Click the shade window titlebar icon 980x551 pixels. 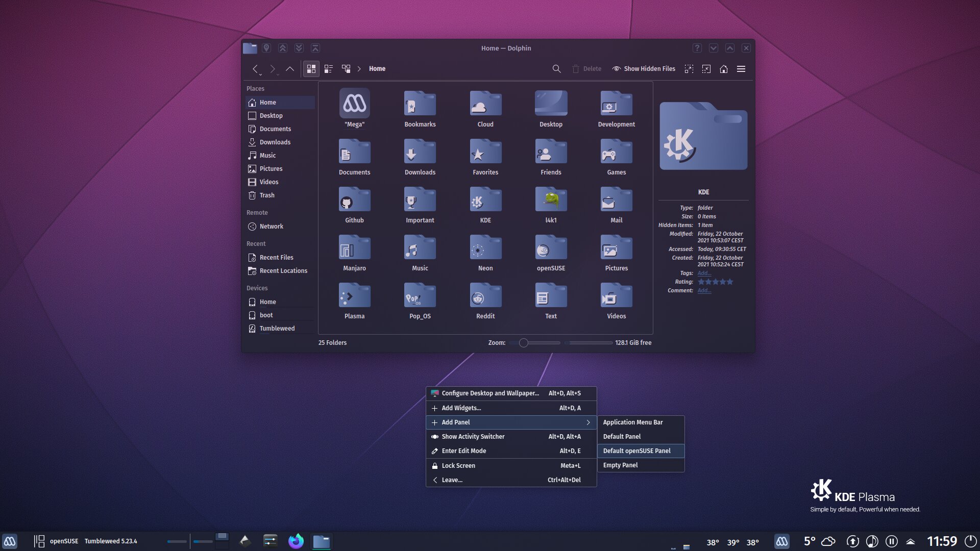315,48
